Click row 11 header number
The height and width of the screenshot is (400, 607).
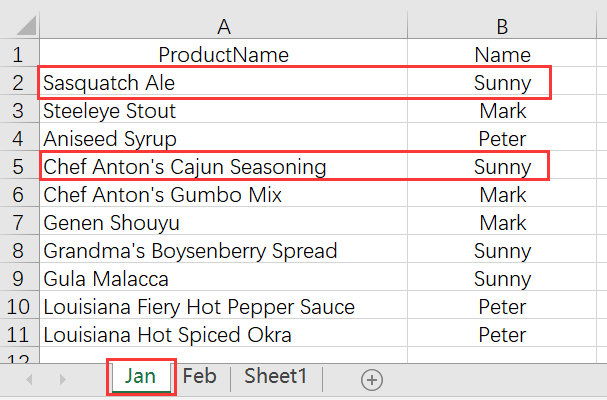pyautogui.click(x=20, y=334)
